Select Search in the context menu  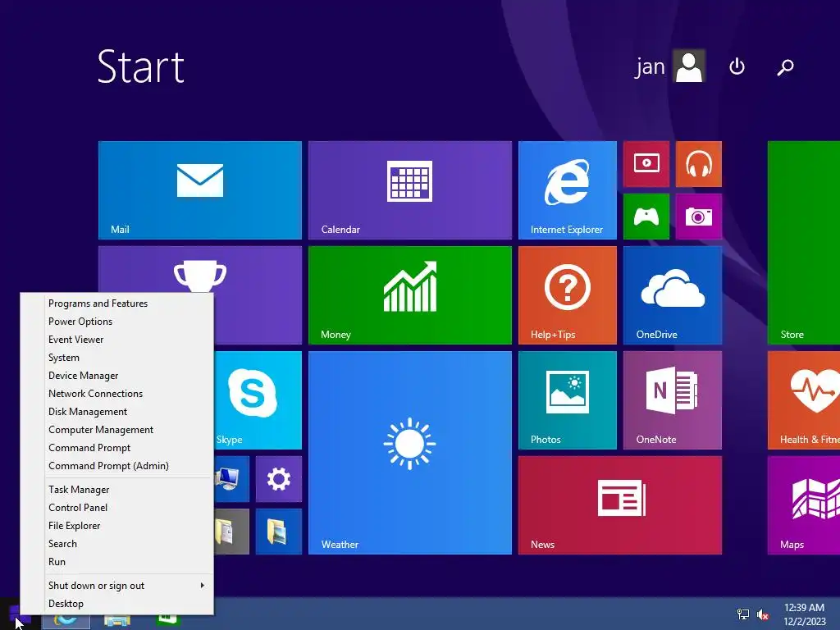click(116, 544)
